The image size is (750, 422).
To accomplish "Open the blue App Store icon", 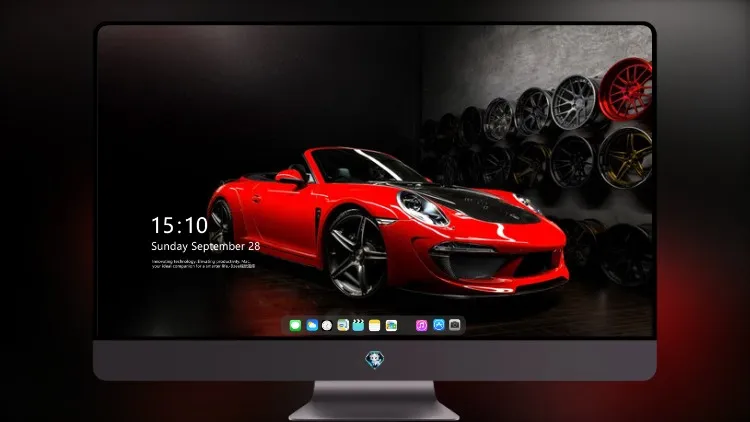I will pyautogui.click(x=439, y=325).
